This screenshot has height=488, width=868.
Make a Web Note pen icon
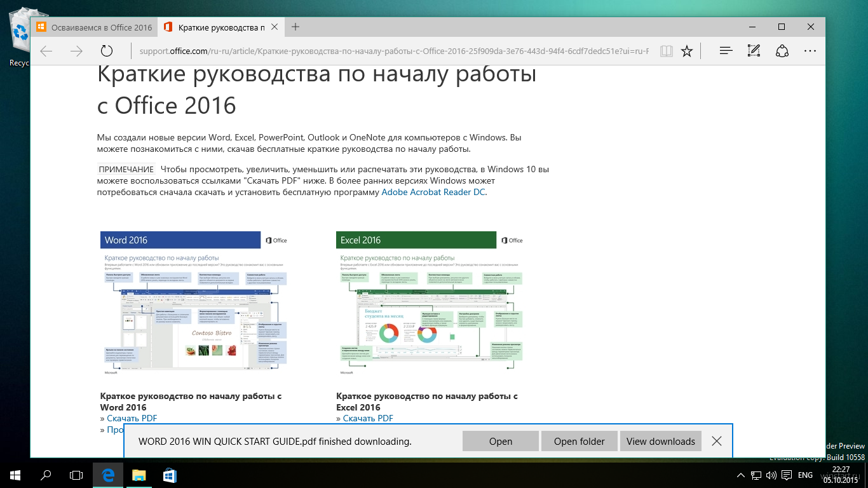pyautogui.click(x=754, y=51)
